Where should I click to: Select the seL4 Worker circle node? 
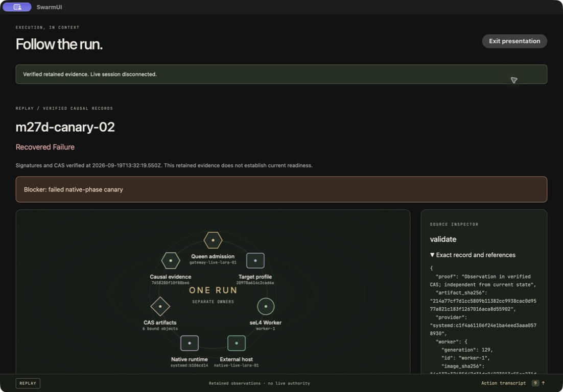tap(266, 307)
